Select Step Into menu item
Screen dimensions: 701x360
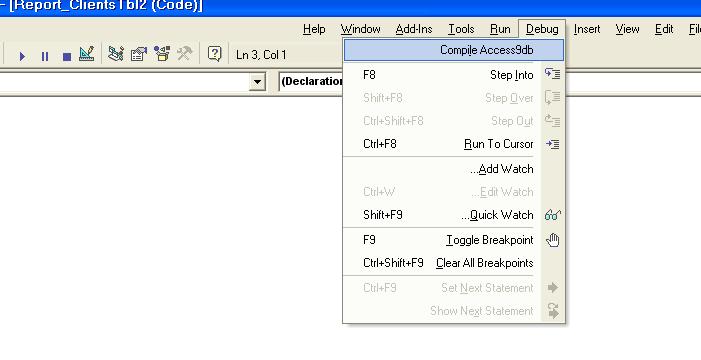(454, 75)
